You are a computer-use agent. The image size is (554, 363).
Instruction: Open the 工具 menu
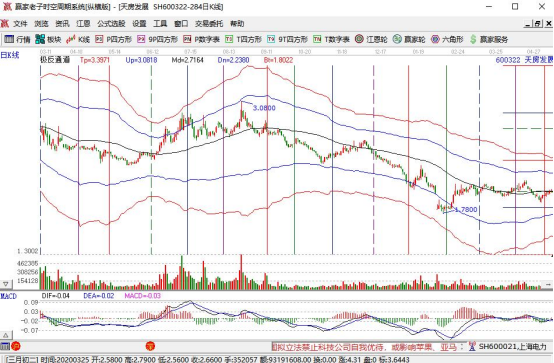160,24
